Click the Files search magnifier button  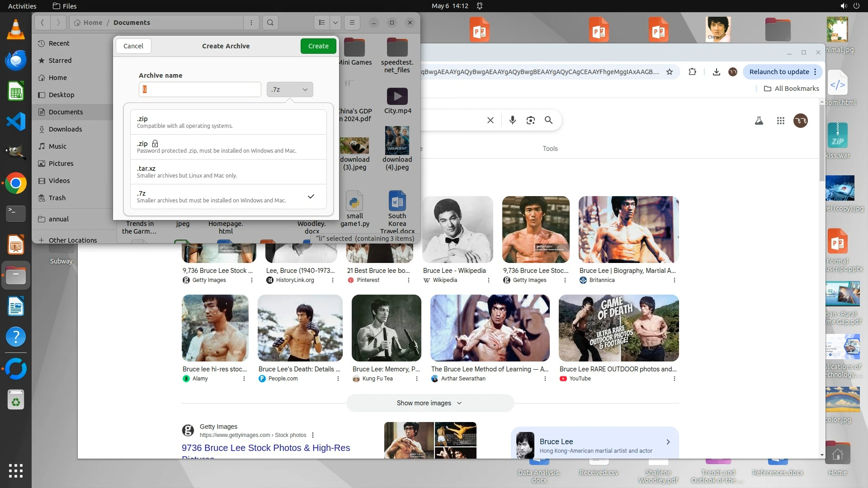(x=270, y=23)
